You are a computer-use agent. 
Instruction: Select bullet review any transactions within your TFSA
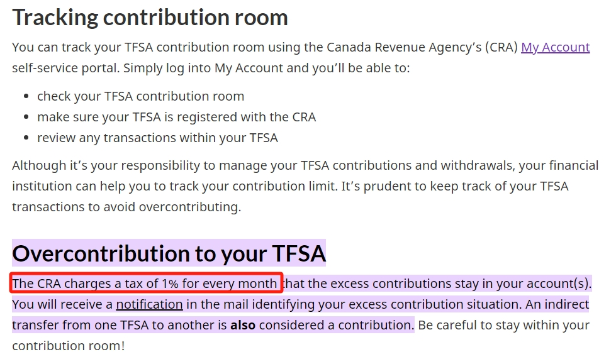[x=157, y=138]
